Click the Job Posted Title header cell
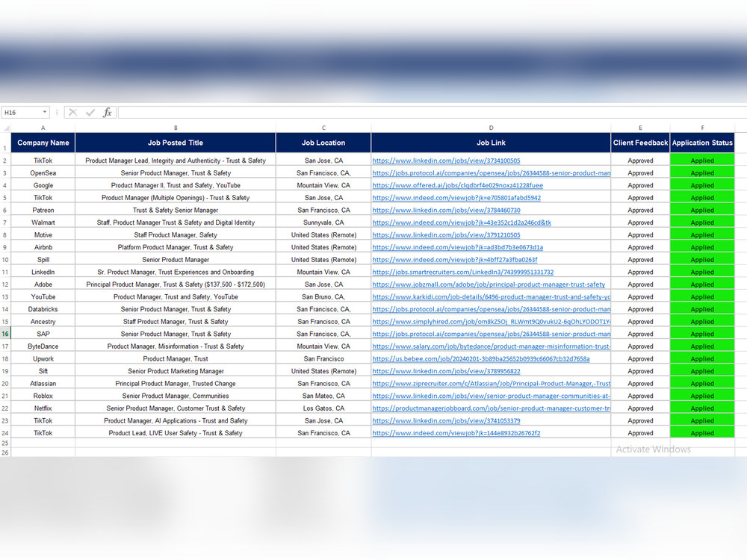 click(x=176, y=143)
